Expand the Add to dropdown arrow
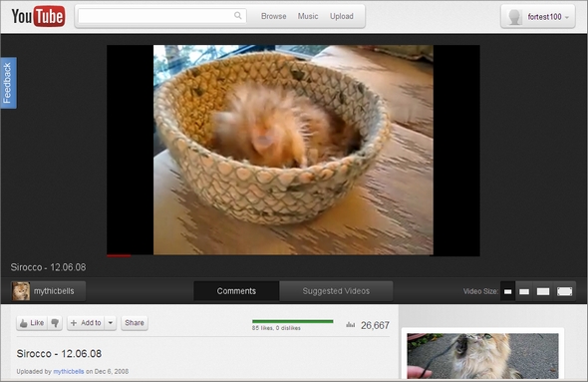 pyautogui.click(x=111, y=323)
